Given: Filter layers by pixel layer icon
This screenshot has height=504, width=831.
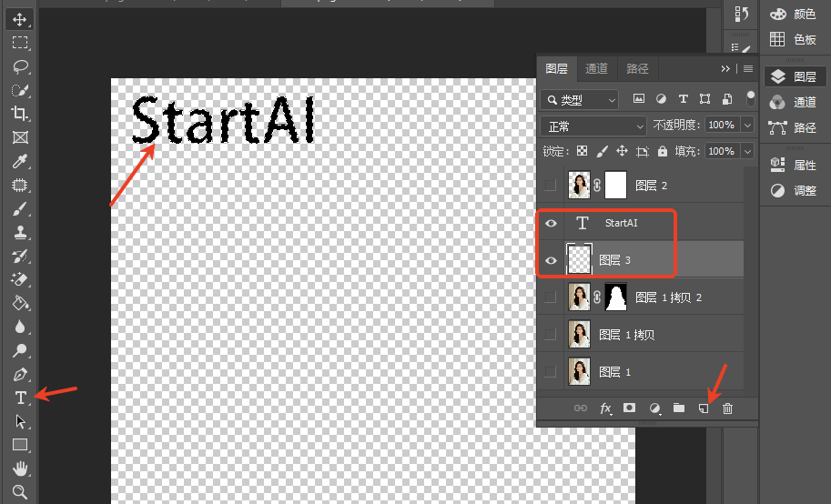Looking at the screenshot, I should (639, 98).
